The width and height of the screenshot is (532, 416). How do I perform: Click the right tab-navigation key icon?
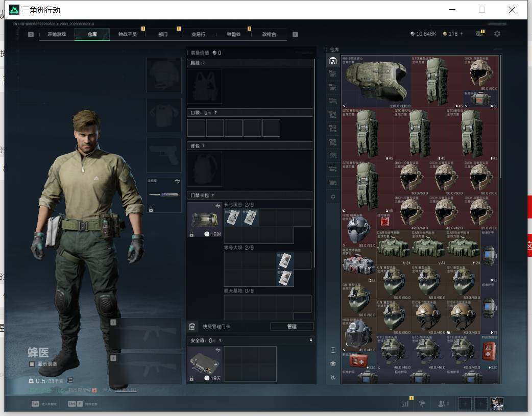click(x=295, y=34)
